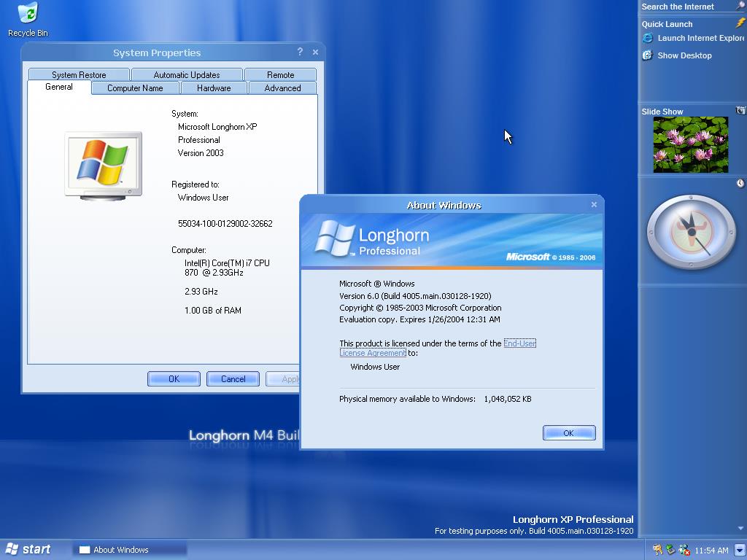Click OK in About Windows dialog
This screenshot has width=747, height=560.
click(x=569, y=433)
